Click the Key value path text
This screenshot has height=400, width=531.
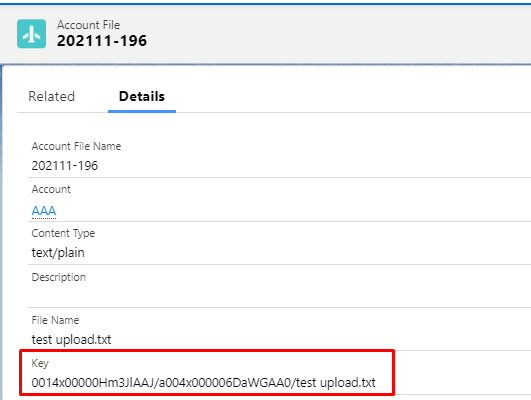(204, 383)
